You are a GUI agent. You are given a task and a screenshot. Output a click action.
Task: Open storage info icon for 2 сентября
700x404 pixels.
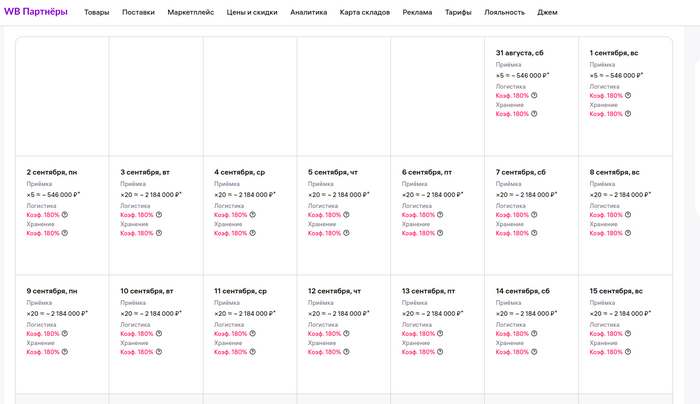pos(65,233)
